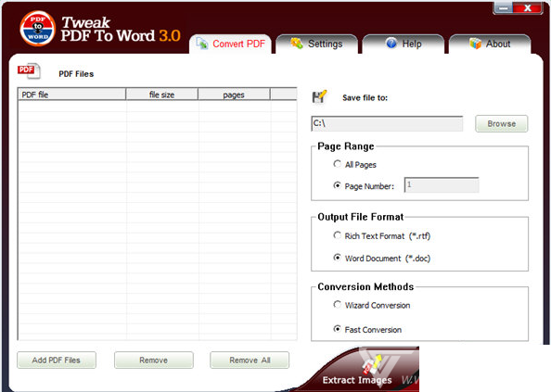Select Fast Conversion method
The width and height of the screenshot is (551, 392).
click(337, 329)
